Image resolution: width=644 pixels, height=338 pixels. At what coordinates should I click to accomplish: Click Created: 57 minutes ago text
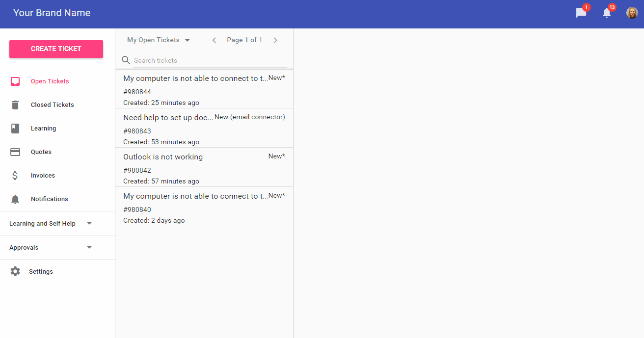[x=161, y=182]
